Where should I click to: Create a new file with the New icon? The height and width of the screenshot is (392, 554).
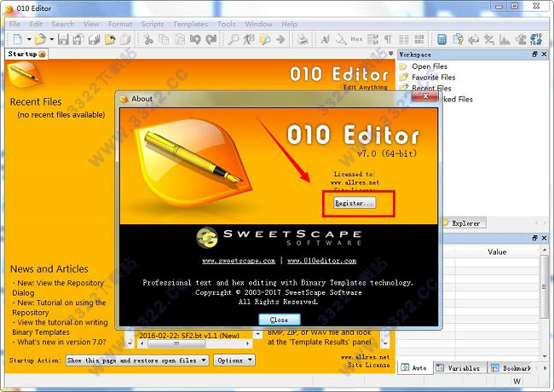coord(17,39)
